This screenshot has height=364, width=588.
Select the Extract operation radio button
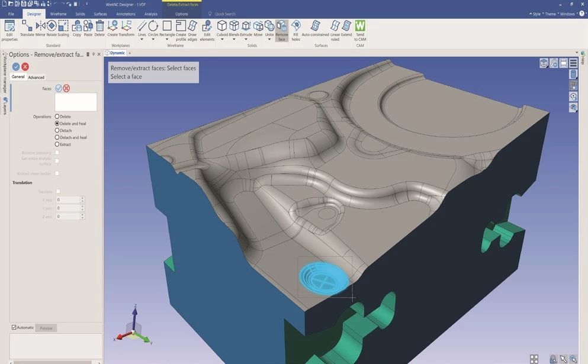click(x=57, y=144)
